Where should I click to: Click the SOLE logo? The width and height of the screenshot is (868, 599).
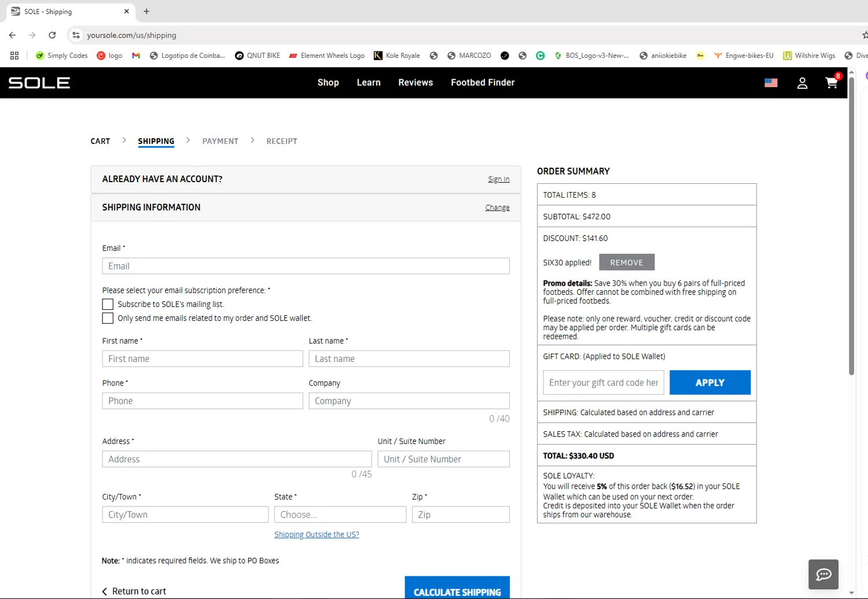[39, 83]
